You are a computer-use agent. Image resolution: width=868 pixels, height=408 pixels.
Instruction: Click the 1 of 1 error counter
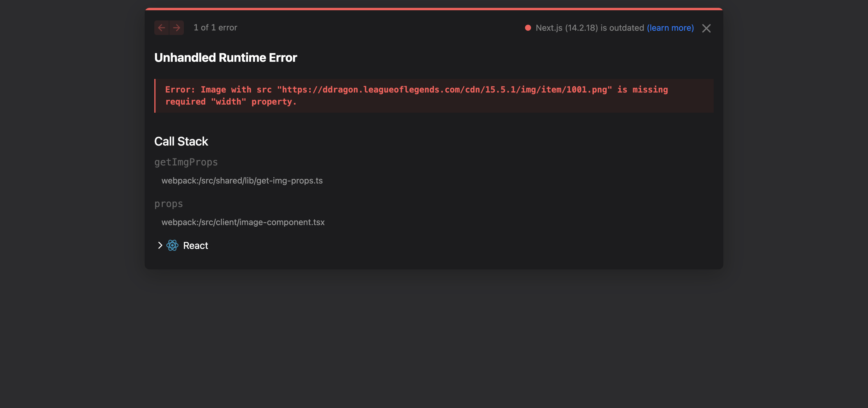pyautogui.click(x=215, y=28)
